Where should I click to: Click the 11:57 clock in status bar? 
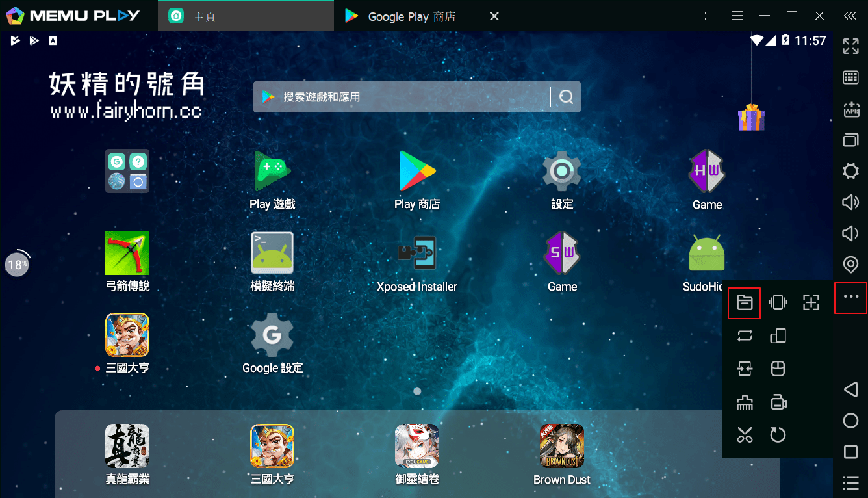coord(810,40)
